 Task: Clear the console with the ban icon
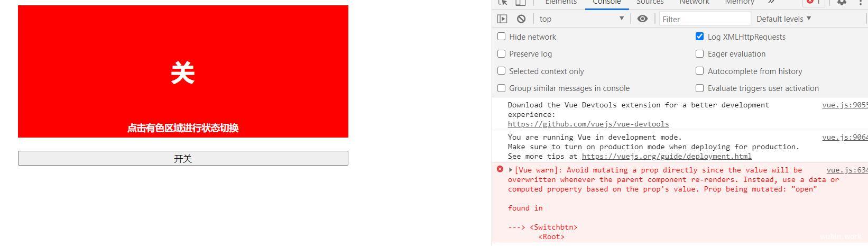521,19
